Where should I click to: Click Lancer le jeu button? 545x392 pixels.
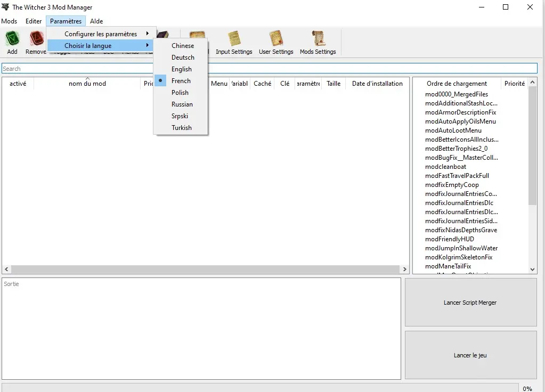coord(470,355)
